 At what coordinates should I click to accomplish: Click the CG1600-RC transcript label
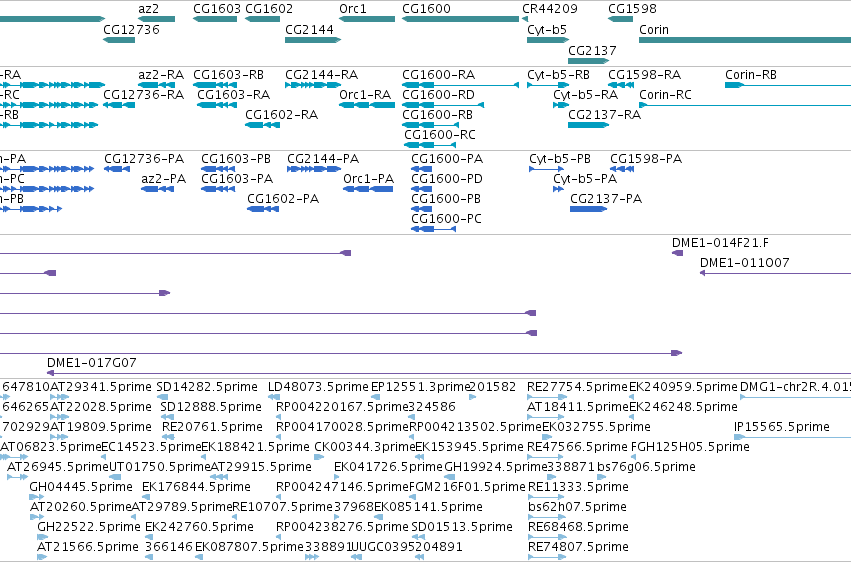point(440,135)
